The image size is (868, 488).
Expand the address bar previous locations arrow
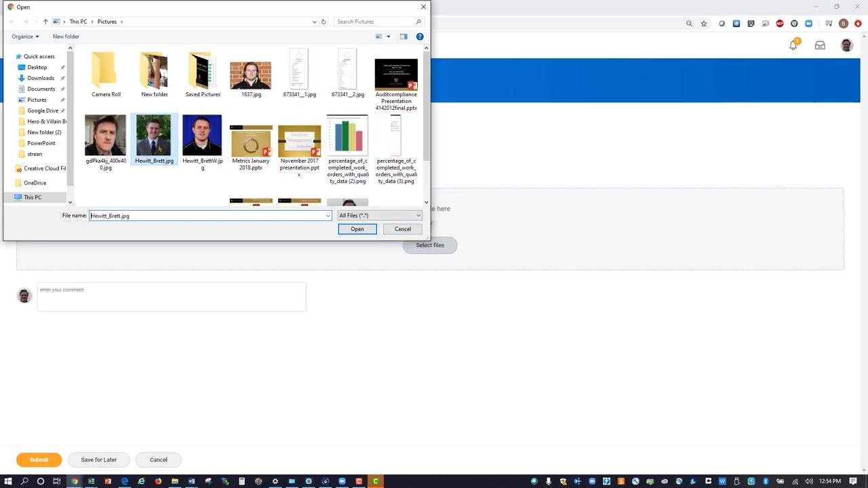pyautogui.click(x=315, y=22)
